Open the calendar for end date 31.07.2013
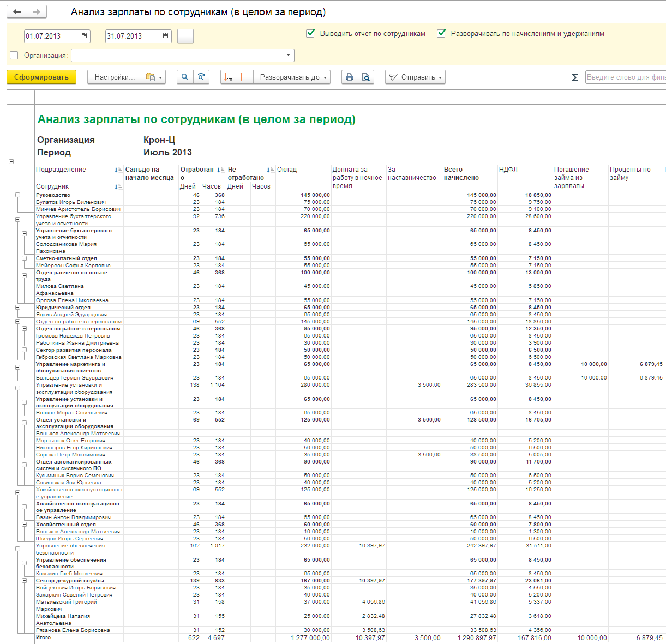This screenshot has width=666, height=644. (166, 36)
